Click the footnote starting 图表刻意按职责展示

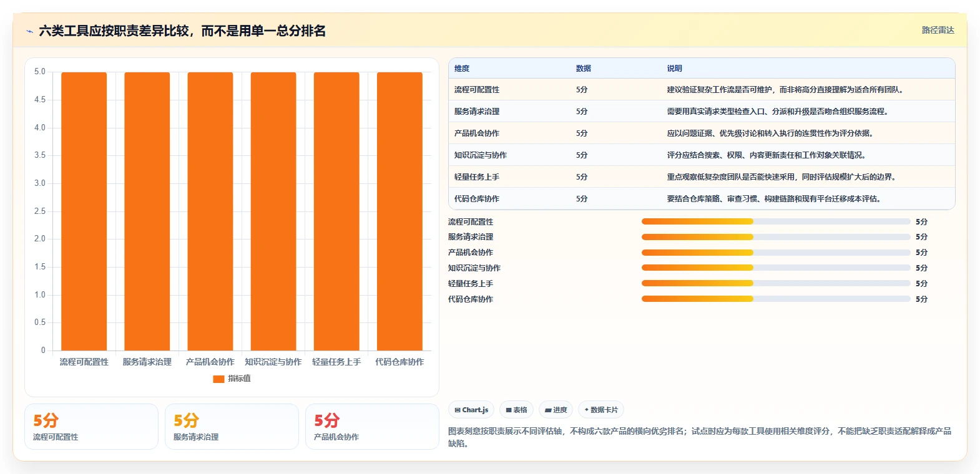pyautogui.click(x=700, y=437)
